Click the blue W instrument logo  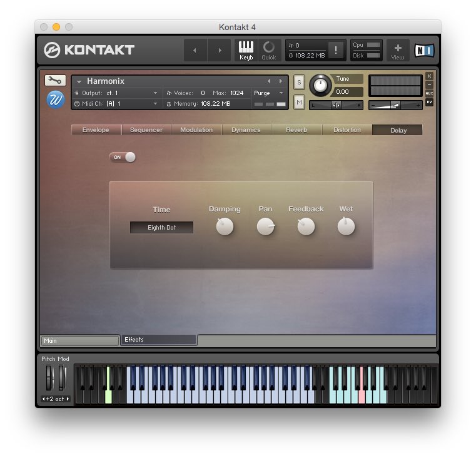click(x=56, y=99)
